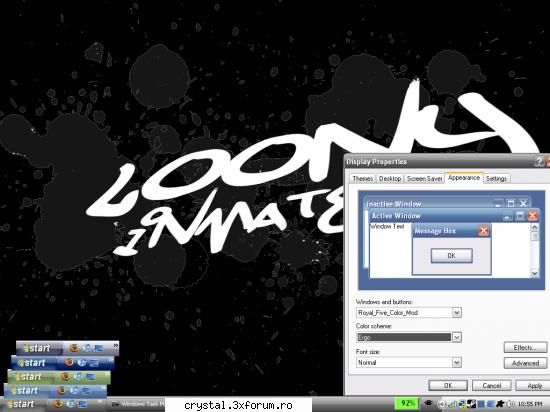Screen dimensions: 550x412
Task: Click the Display Properties help question-mark button
Action: tap(539, 162)
